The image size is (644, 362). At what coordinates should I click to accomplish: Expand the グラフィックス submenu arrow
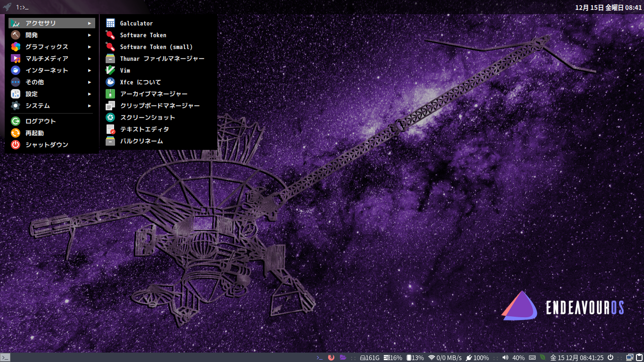pos(90,47)
